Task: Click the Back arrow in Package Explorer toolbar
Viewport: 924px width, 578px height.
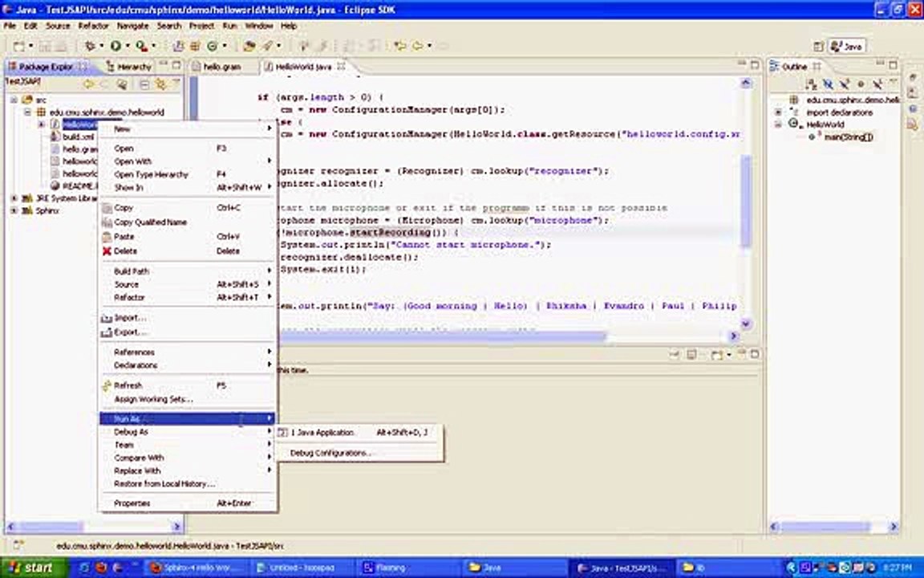Action: (x=88, y=85)
